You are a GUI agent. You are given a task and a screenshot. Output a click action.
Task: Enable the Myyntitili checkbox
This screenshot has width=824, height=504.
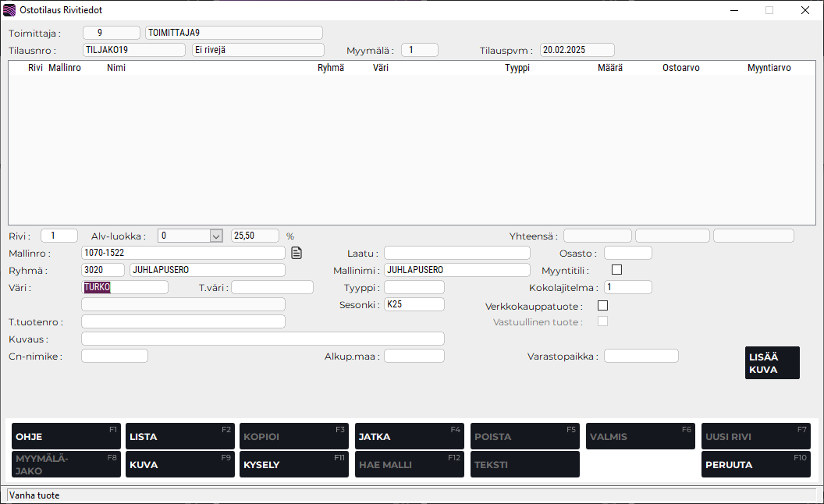click(617, 270)
